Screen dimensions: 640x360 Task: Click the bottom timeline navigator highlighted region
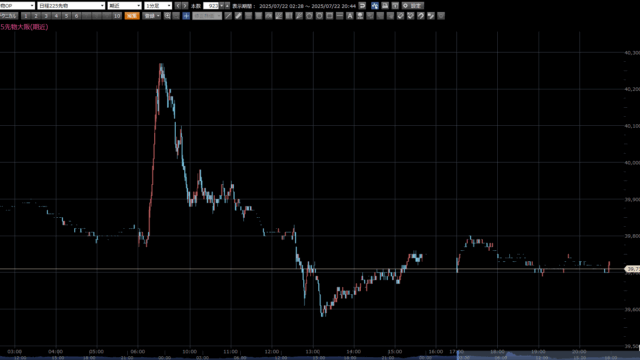pyautogui.click(x=548, y=355)
